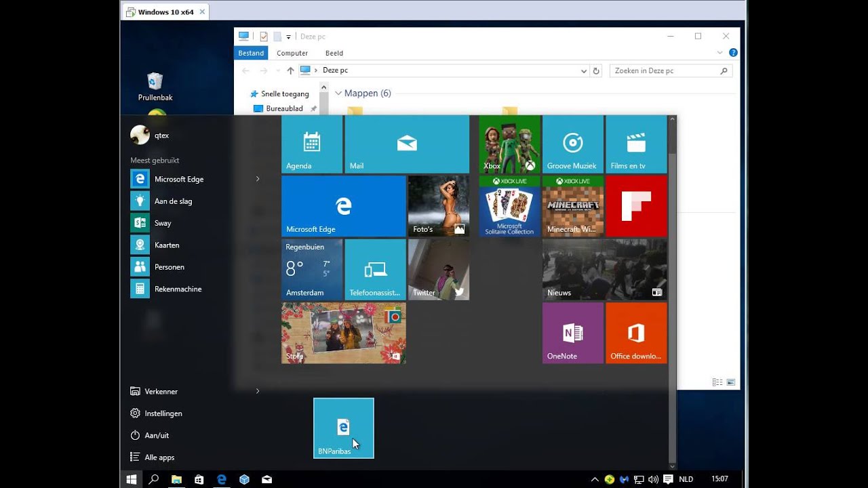The height and width of the screenshot is (488, 868).
Task: Open the Store taskbar icon
Action: [199, 479]
